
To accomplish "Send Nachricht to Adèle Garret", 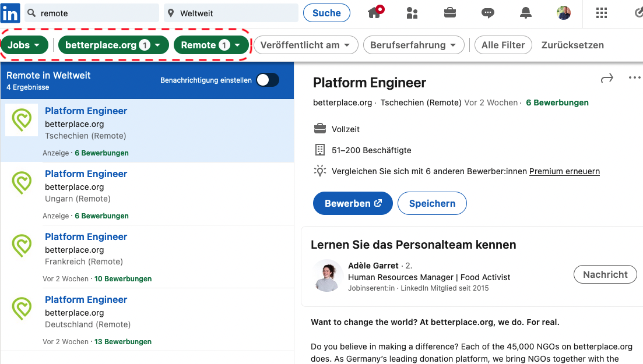I will 605,275.
